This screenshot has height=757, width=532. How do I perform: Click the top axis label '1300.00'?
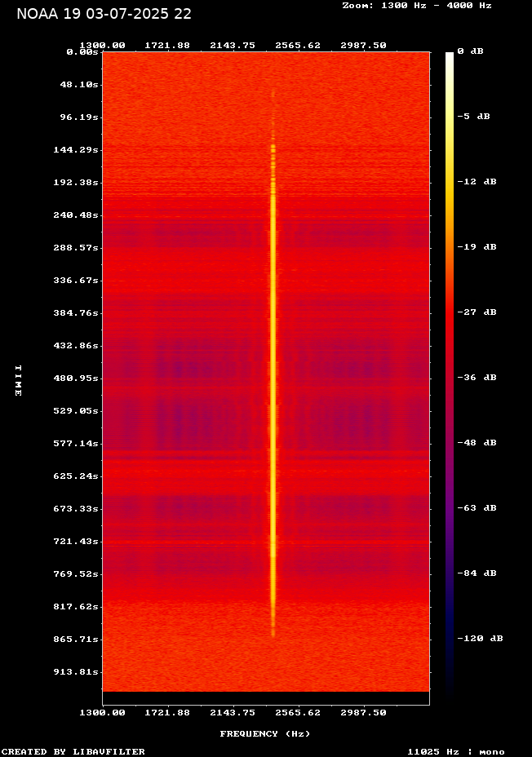tap(102, 46)
